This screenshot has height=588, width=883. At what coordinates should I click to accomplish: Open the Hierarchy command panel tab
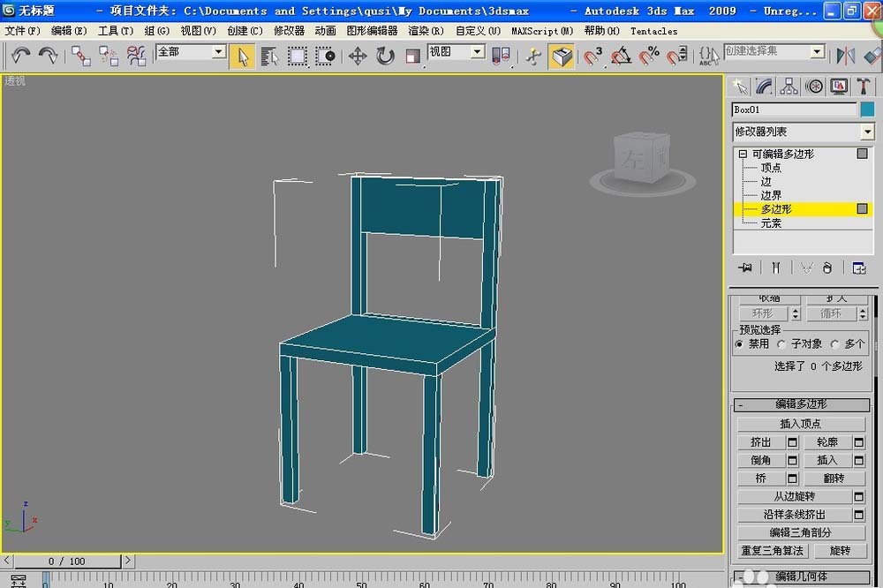789,87
